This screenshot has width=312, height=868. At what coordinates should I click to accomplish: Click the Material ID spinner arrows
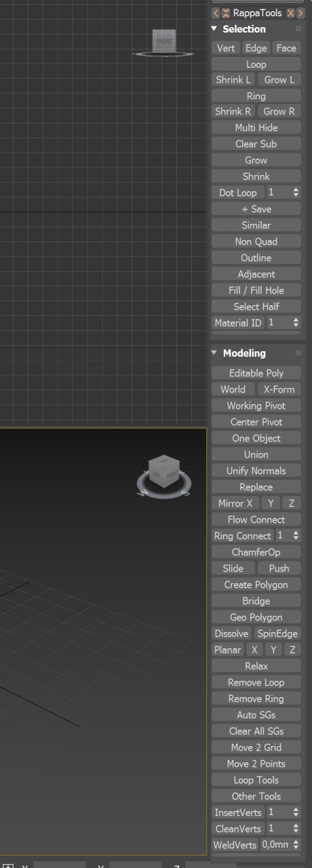pyautogui.click(x=296, y=323)
